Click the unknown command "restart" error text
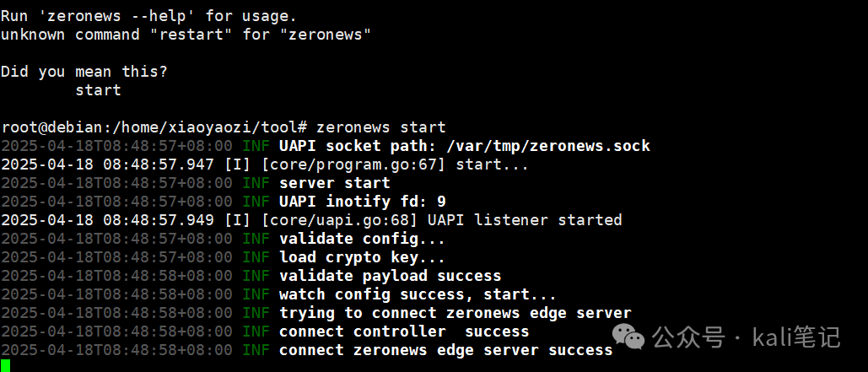868x372 pixels. (186, 35)
